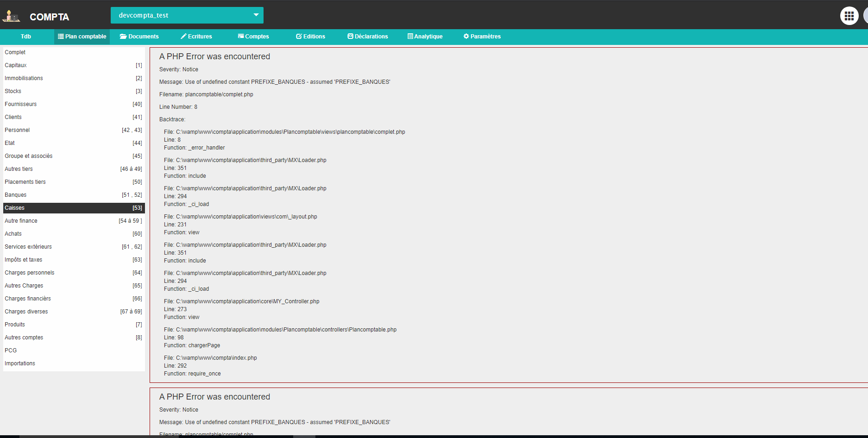Viewport: 868px width, 438px height.
Task: Select Complet plan view
Action: point(15,52)
